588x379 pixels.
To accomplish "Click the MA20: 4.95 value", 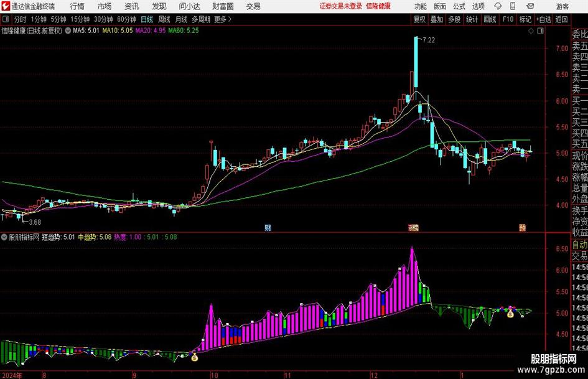I will point(151,30).
